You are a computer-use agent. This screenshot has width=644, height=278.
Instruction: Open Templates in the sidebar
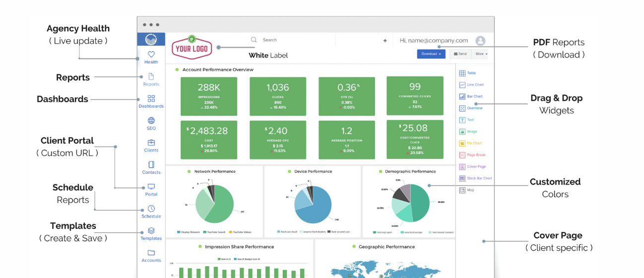151,233
